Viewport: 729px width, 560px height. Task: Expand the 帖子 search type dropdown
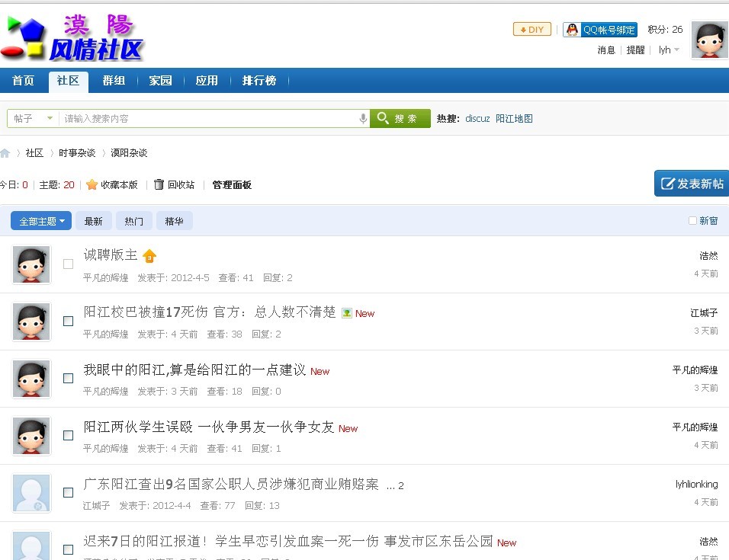tap(33, 118)
